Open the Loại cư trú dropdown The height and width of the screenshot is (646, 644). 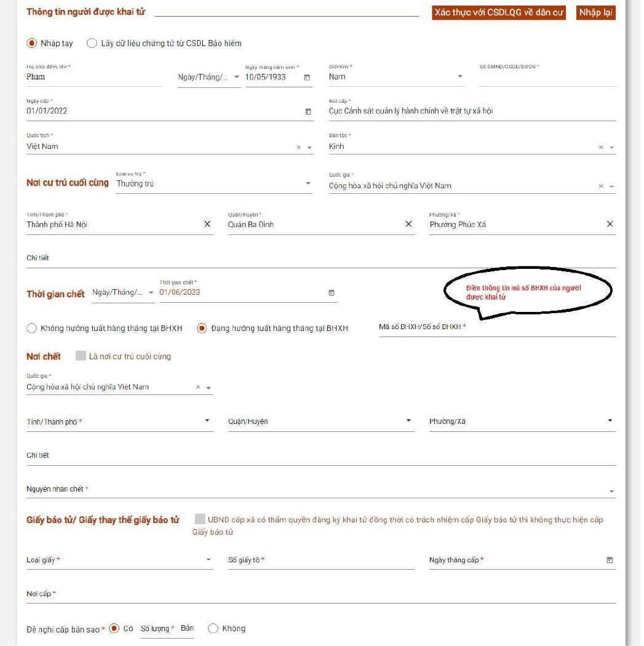308,184
